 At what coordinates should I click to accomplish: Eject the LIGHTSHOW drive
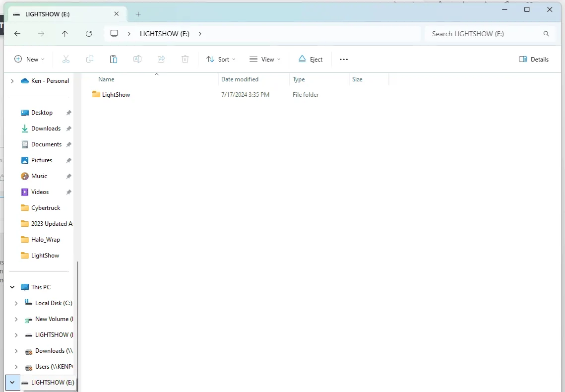(x=311, y=59)
